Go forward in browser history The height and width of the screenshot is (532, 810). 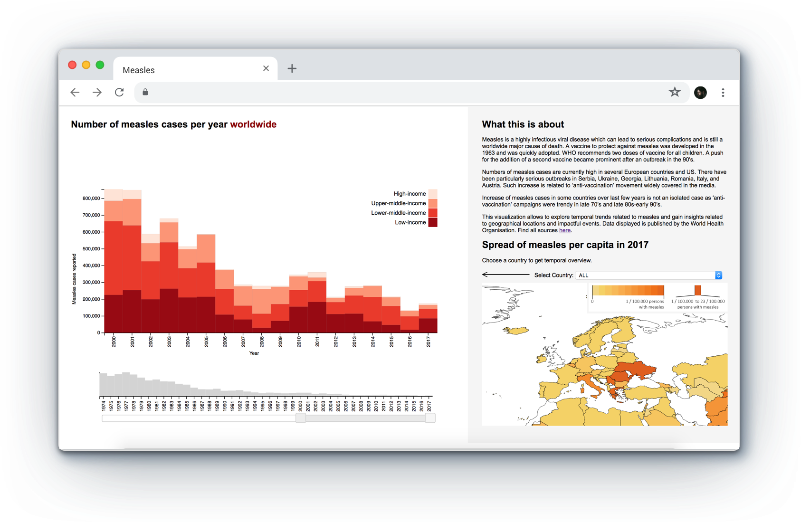point(97,92)
